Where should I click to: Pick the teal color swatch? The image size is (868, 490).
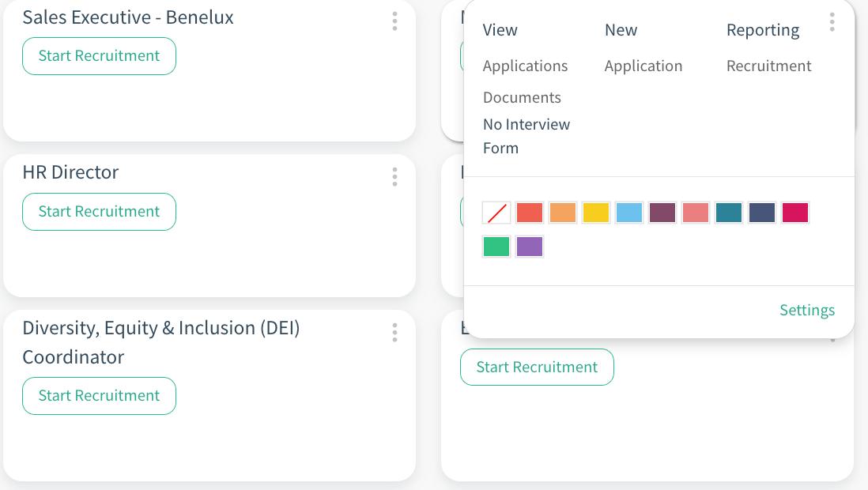729,213
